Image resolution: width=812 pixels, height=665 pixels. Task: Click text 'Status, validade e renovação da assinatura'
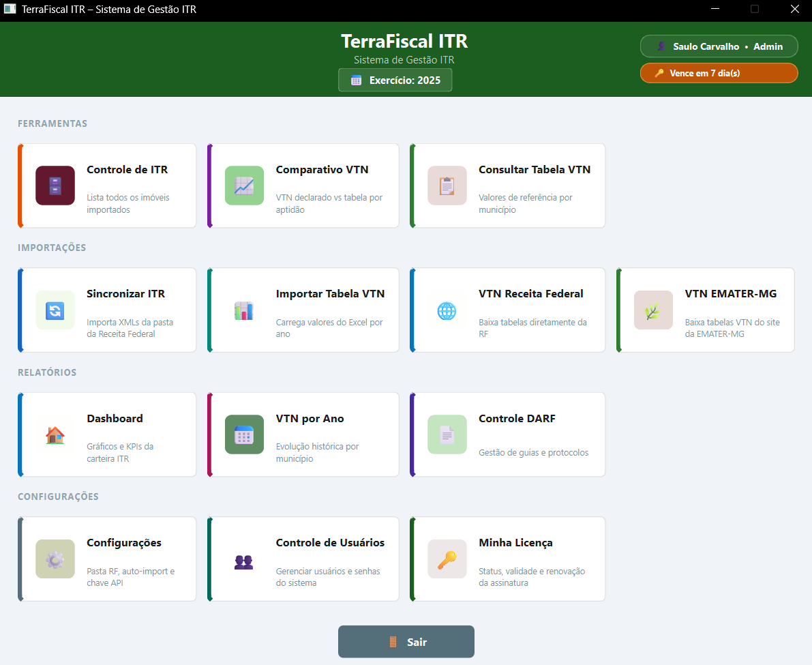coord(532,577)
